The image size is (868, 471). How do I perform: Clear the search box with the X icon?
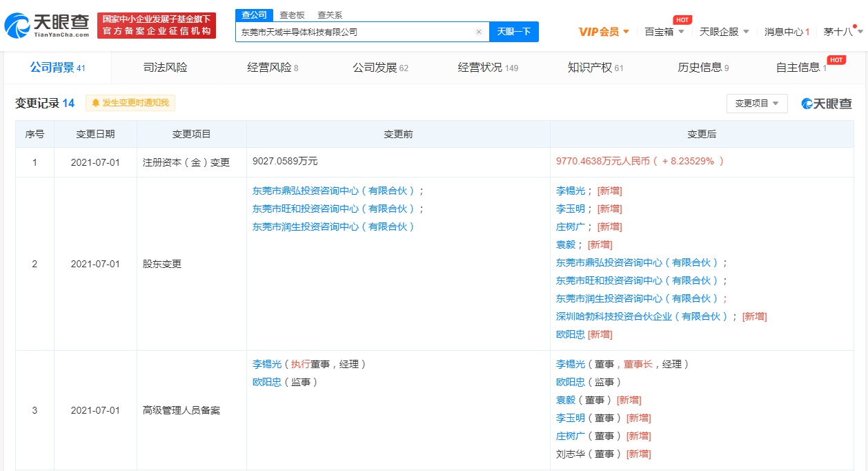(479, 32)
